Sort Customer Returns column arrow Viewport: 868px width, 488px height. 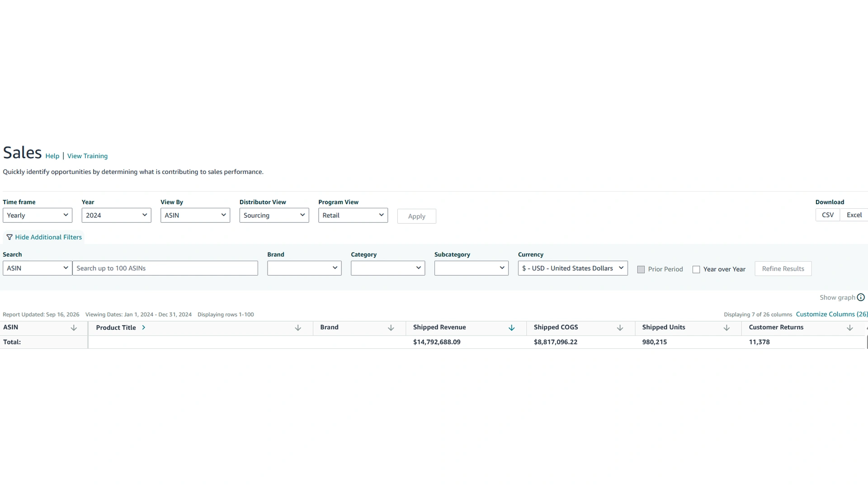tap(850, 328)
